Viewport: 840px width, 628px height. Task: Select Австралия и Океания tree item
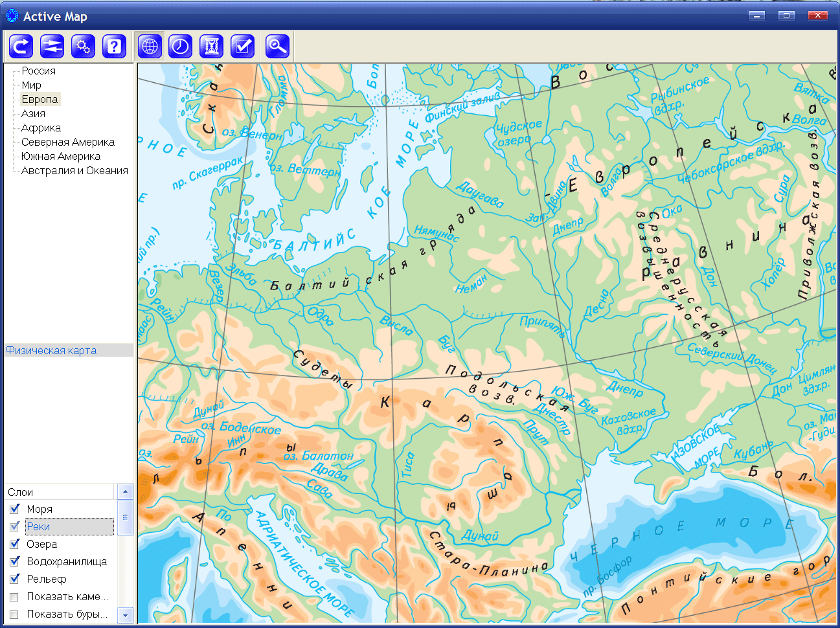click(x=74, y=170)
